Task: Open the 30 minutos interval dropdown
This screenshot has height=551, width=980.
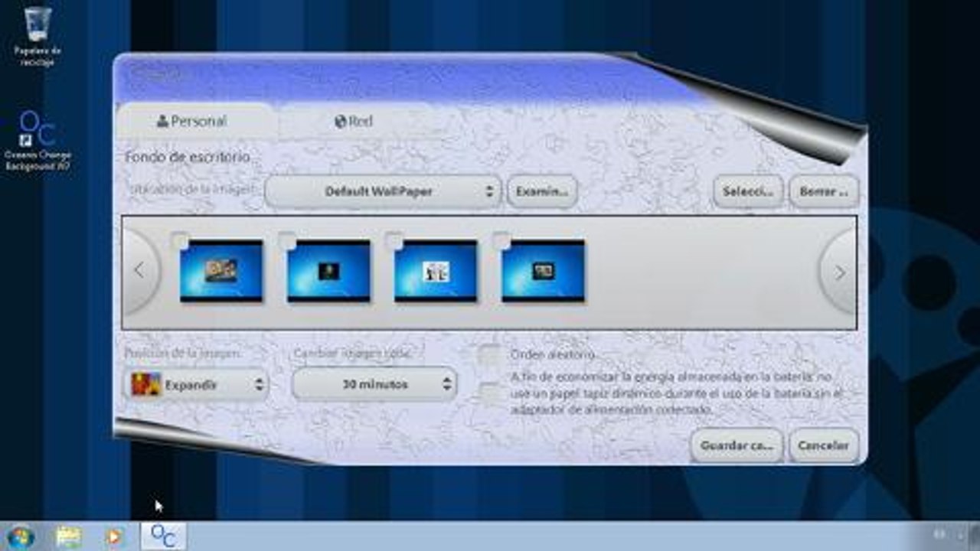Action: point(374,384)
